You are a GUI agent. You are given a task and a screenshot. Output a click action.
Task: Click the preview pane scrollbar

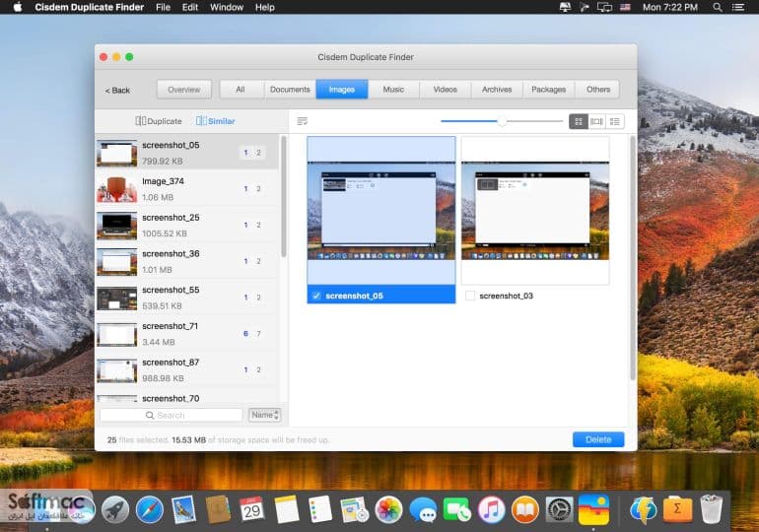pos(632,258)
